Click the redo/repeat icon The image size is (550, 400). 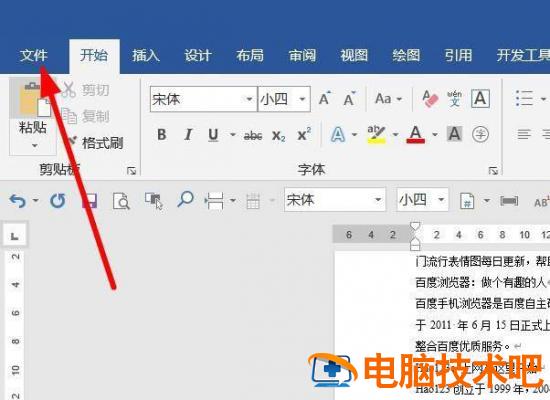[58, 201]
